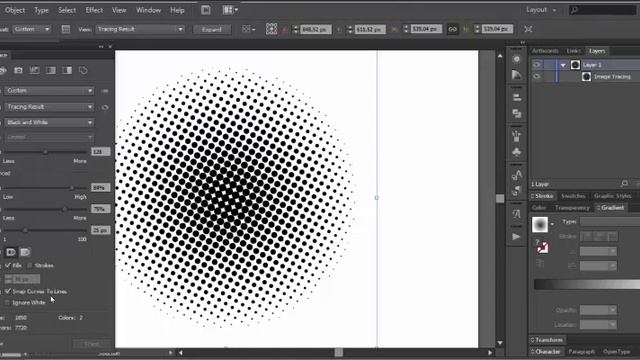Click the Layers panel locate object icon
Viewport: 640px width, 360px height.
pos(624,184)
